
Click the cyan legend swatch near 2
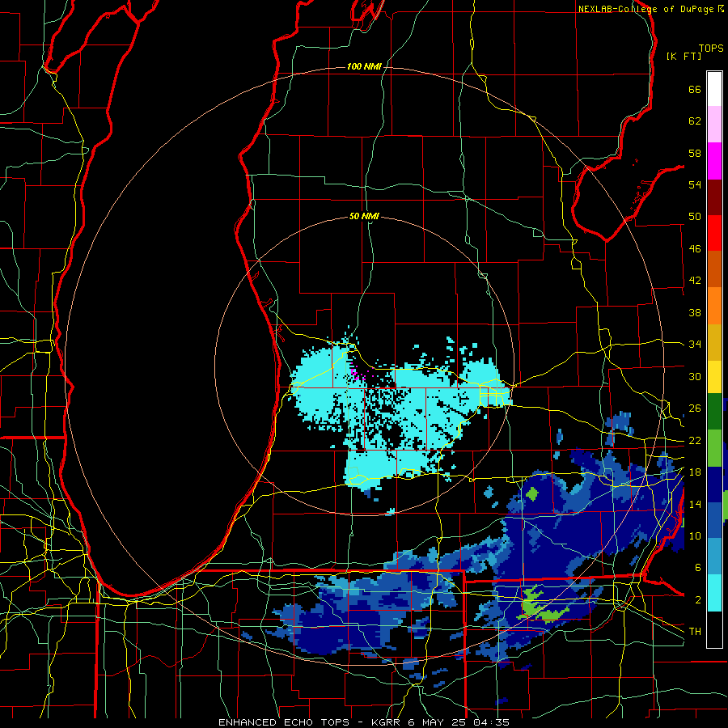click(714, 593)
